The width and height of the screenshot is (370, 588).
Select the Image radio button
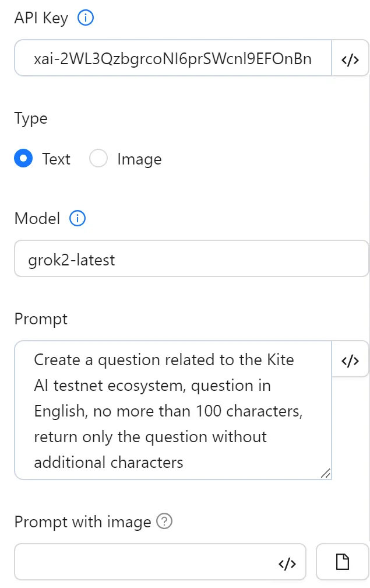click(x=98, y=159)
